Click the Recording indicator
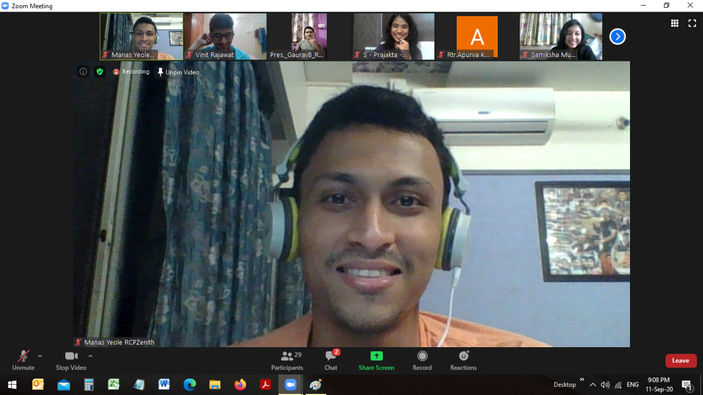703x395 pixels. (131, 72)
